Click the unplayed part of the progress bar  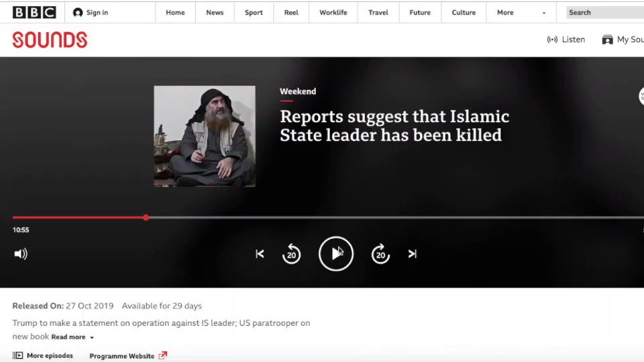[396, 217]
